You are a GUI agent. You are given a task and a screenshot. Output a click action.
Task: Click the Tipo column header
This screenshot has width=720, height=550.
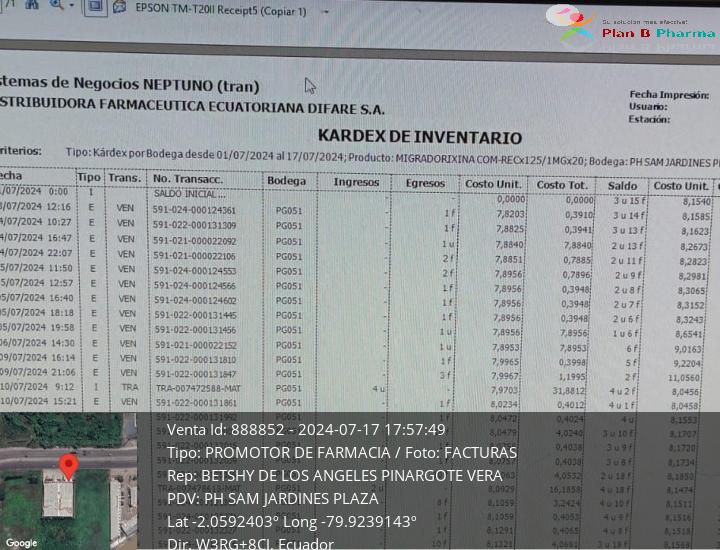click(89, 177)
